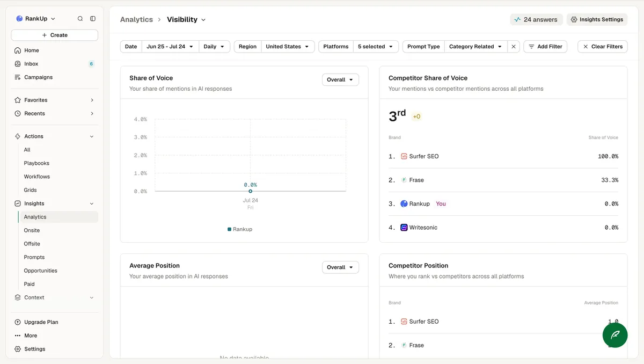Click the Campaigns list icon
This screenshot has width=644, height=364.
18,77
